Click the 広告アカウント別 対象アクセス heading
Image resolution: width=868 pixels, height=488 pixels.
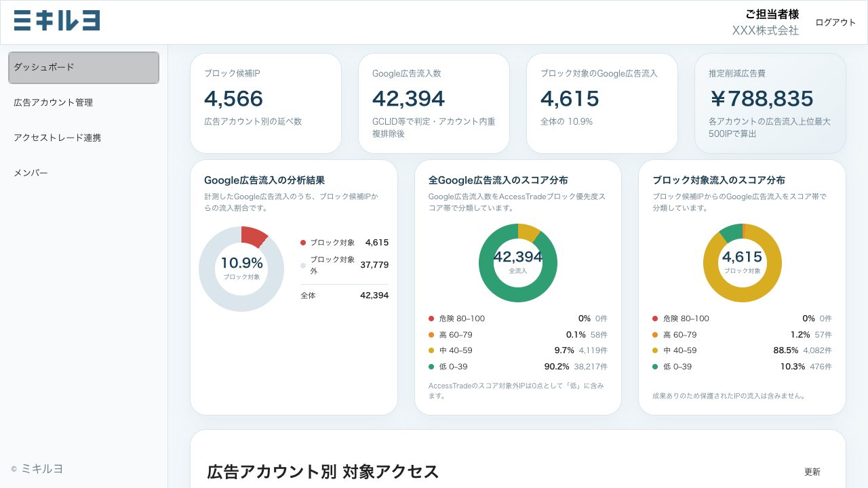click(323, 472)
